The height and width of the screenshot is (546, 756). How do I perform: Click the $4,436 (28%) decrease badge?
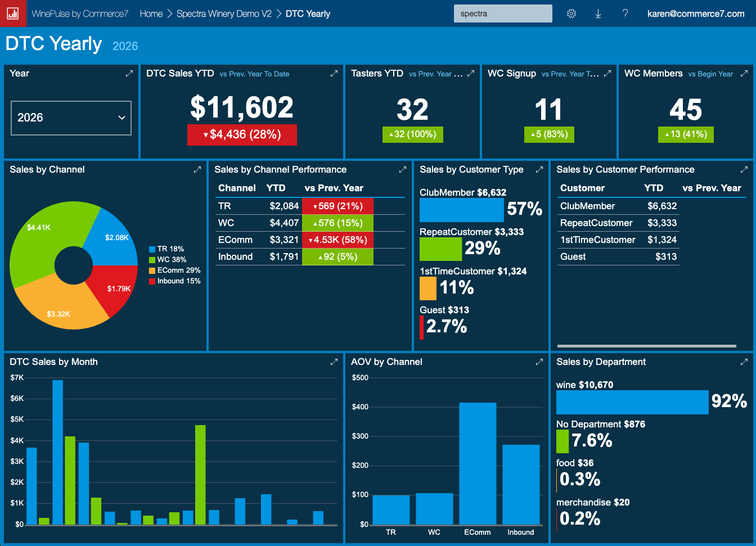tap(242, 134)
